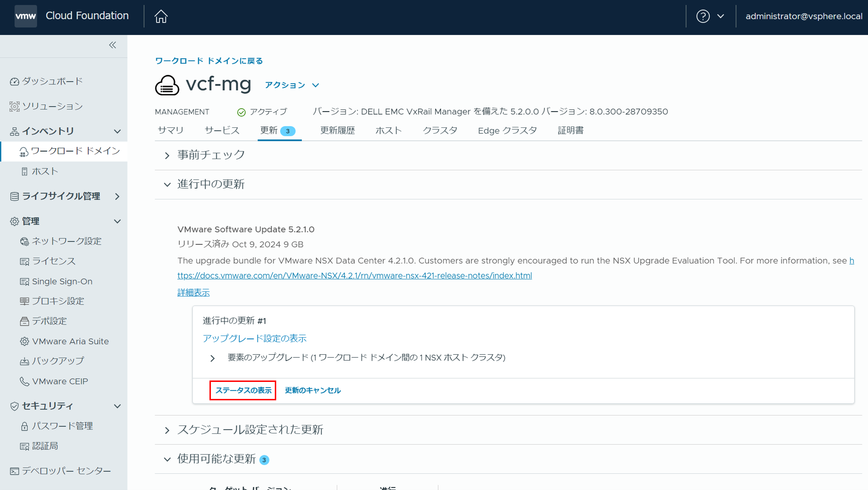868x490 pixels.
Task: Click the ソリューション gear-frame icon
Action: click(14, 107)
